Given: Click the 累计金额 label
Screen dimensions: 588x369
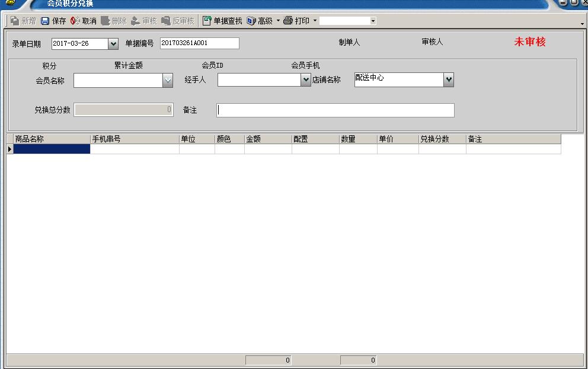Looking at the screenshot, I should tap(128, 65).
